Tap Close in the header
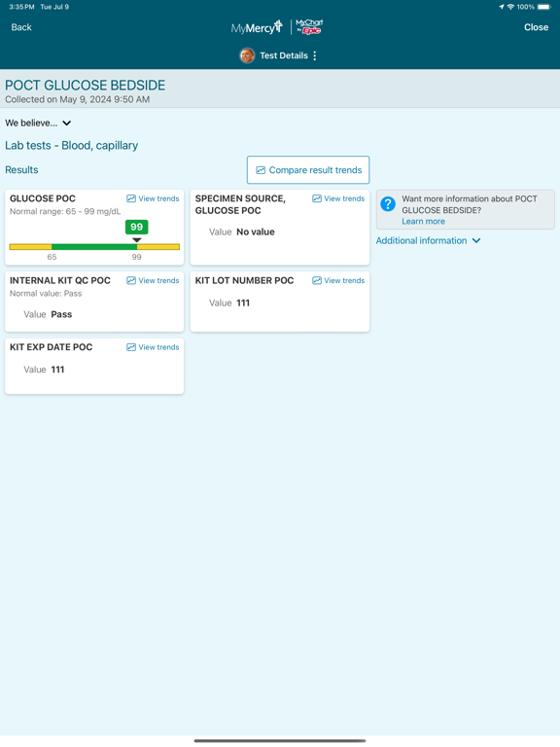 point(537,27)
